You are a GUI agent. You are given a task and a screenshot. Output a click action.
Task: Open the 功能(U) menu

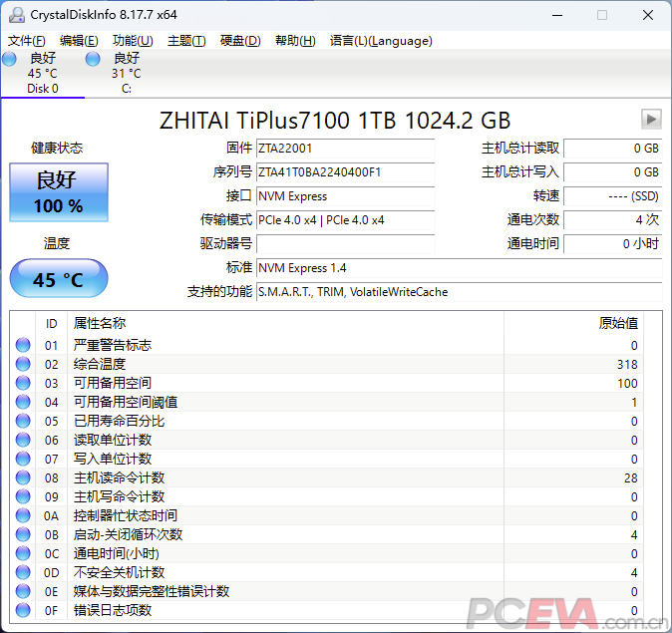click(133, 41)
